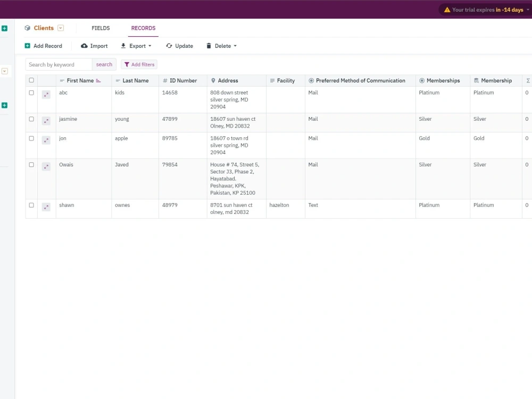The width and height of the screenshot is (532, 399).
Task: Open the Import dialog via cloud icon
Action: click(x=84, y=46)
